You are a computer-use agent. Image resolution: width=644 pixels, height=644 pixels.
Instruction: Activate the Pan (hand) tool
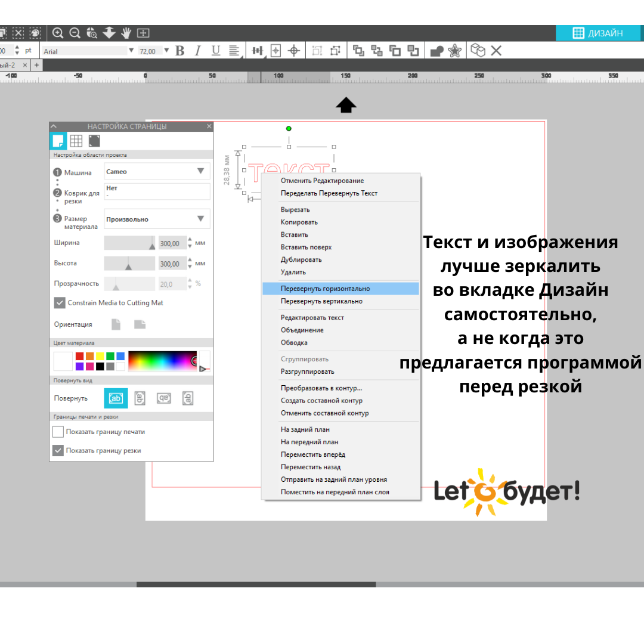point(126,33)
